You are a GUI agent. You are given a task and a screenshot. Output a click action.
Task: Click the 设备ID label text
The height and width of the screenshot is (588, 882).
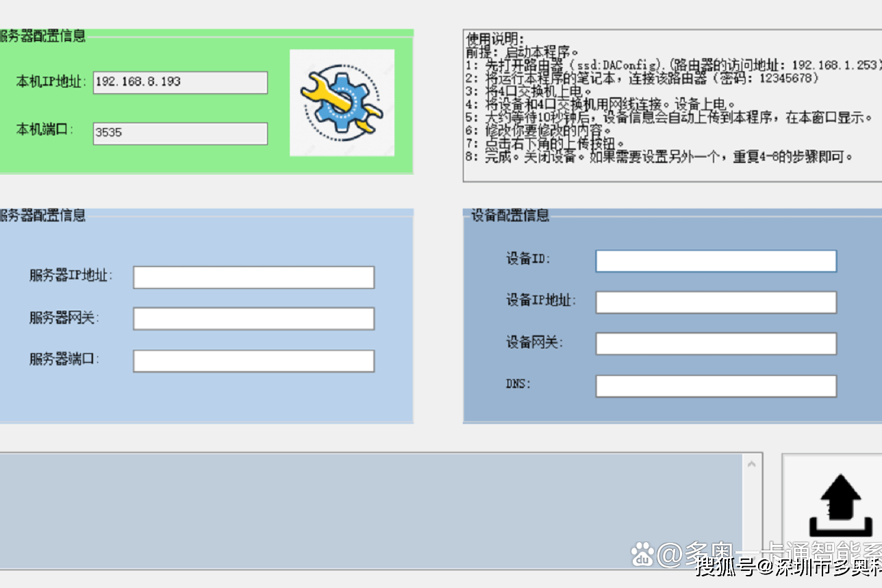coord(528,259)
